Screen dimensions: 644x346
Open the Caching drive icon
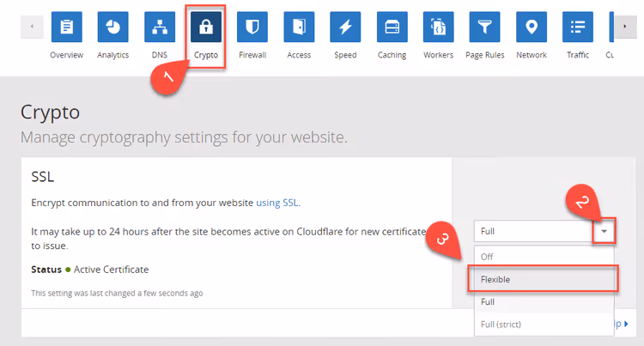point(392,27)
